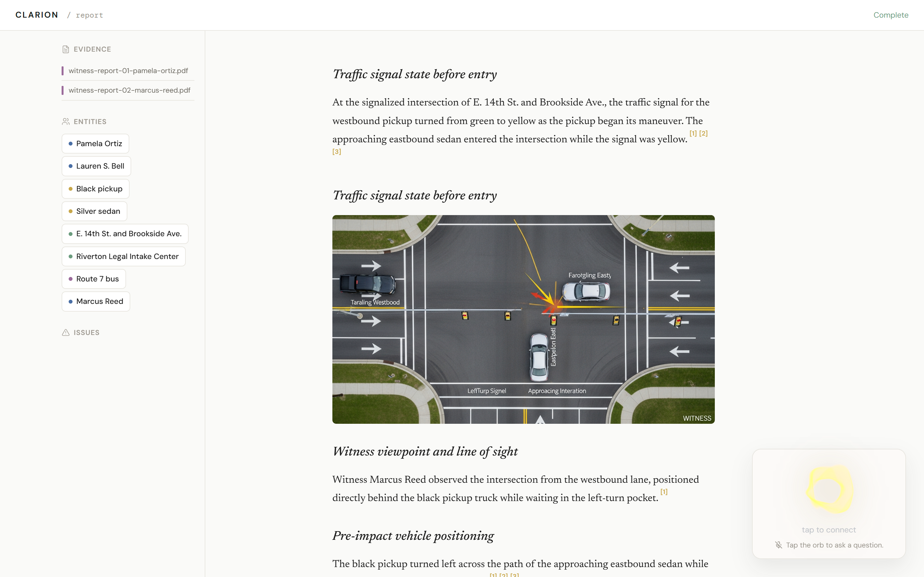The height and width of the screenshot is (577, 924).
Task: Select the Marcus Reed entity chip
Action: pos(96,301)
